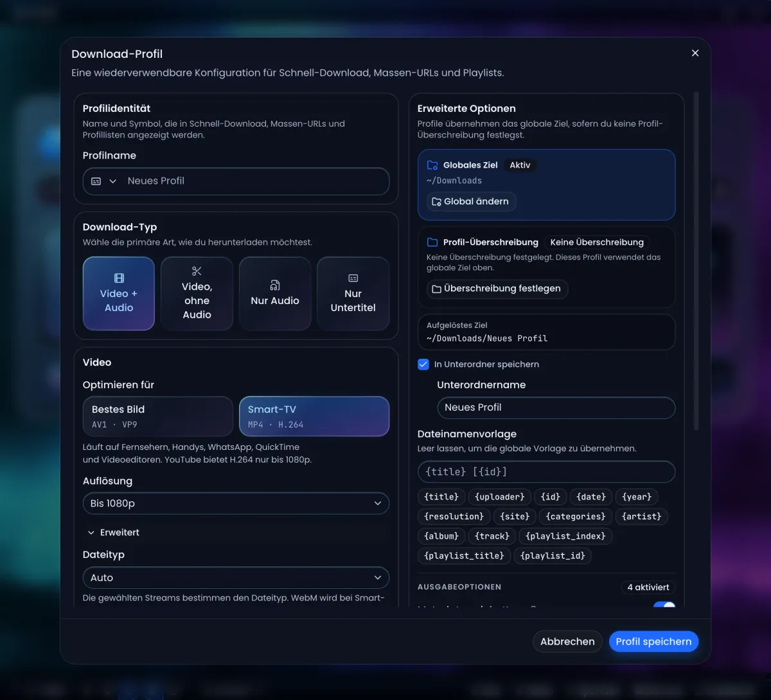Image resolution: width=771 pixels, height=700 pixels.
Task: Click the Profil-Überschreibung folder icon
Action: click(x=432, y=242)
